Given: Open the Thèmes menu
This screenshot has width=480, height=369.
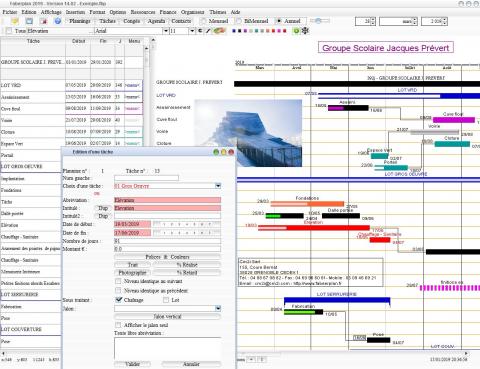Looking at the screenshot, I should (x=218, y=12).
